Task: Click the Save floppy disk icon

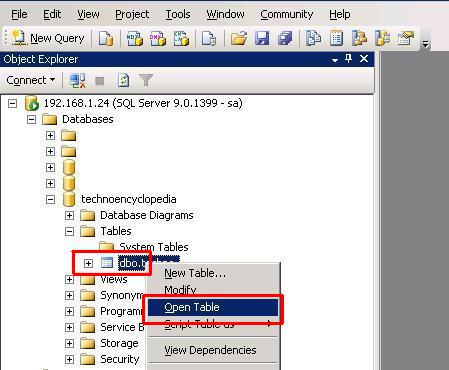Action: [262, 38]
